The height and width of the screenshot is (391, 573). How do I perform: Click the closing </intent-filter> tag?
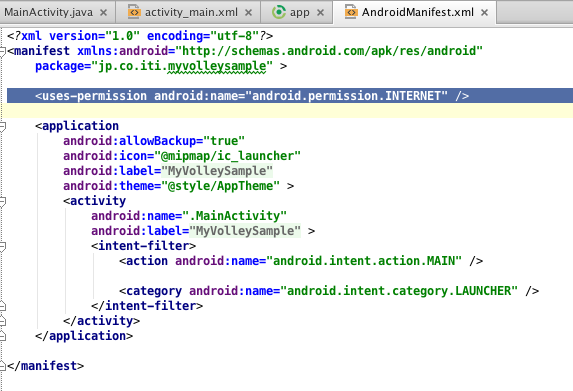147,306
